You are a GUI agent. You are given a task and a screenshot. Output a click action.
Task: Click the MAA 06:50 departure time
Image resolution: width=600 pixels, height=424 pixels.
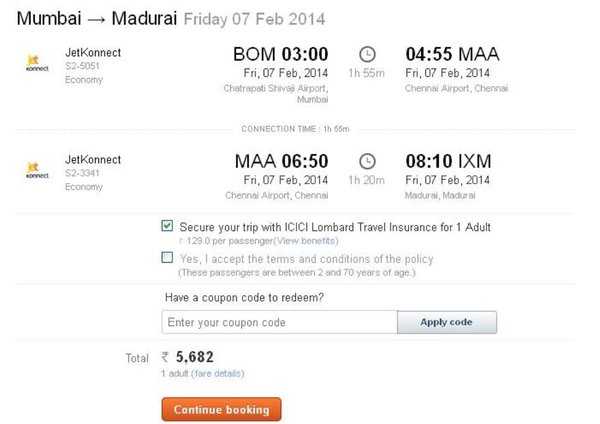pos(281,161)
